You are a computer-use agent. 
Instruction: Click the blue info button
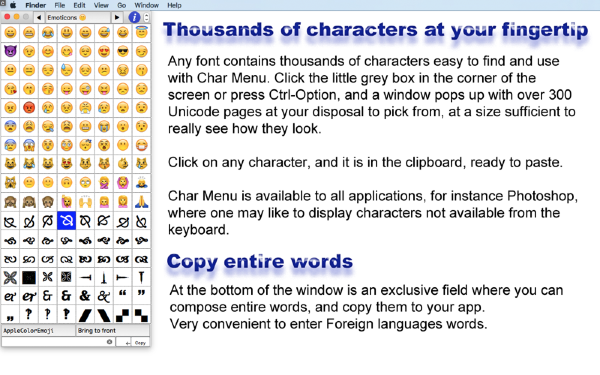coord(134,17)
